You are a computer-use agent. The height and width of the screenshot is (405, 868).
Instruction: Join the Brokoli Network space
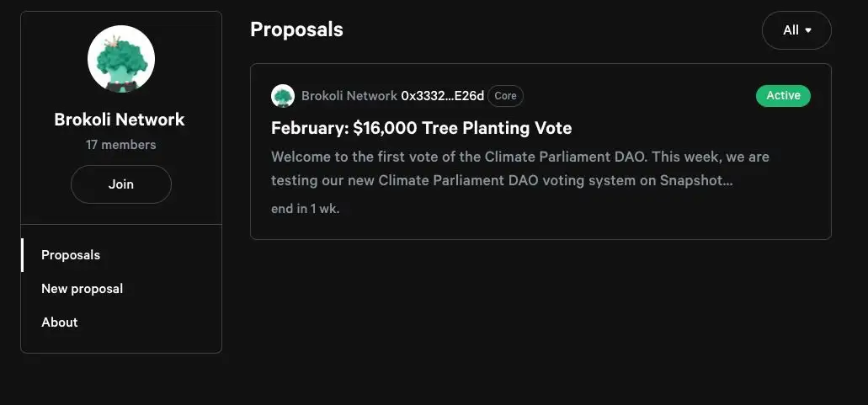pos(121,184)
